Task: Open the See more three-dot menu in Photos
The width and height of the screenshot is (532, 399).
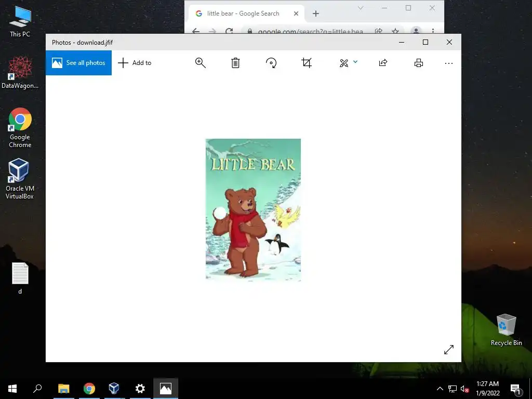Action: (448, 63)
